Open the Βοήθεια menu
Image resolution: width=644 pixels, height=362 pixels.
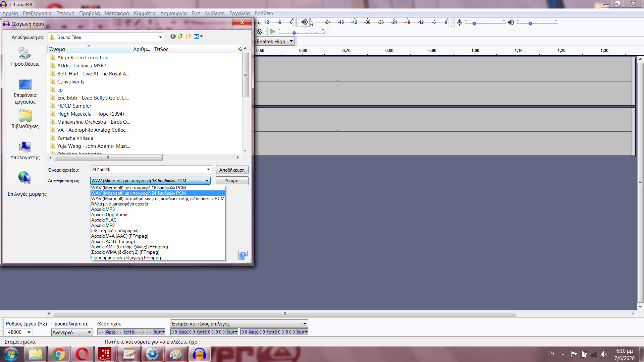coord(264,13)
